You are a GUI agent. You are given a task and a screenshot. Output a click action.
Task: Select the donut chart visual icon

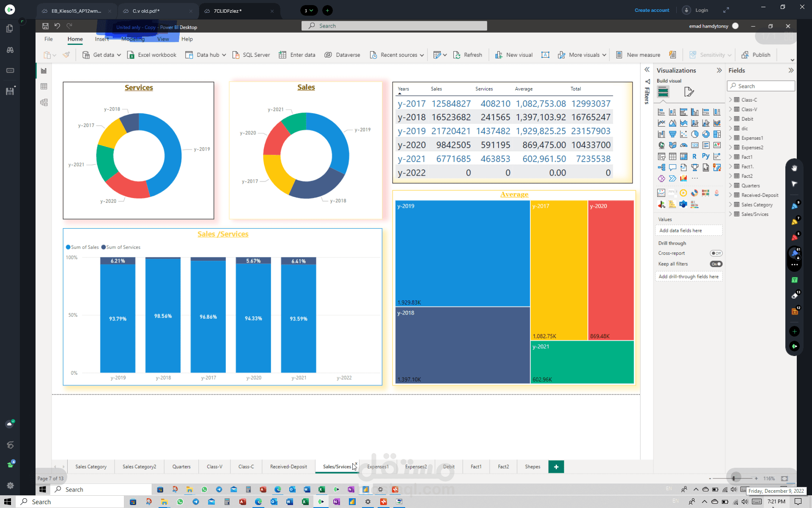click(706, 134)
